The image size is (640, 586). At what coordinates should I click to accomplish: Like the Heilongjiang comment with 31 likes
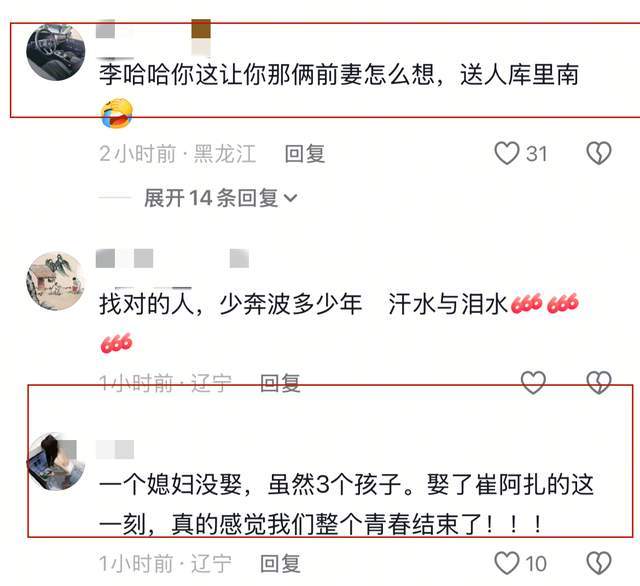click(x=507, y=153)
